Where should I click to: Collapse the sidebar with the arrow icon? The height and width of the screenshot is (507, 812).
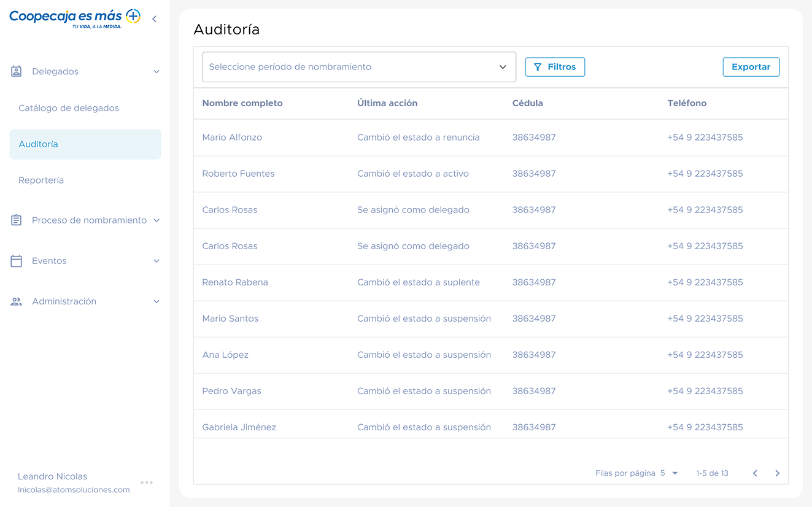154,19
